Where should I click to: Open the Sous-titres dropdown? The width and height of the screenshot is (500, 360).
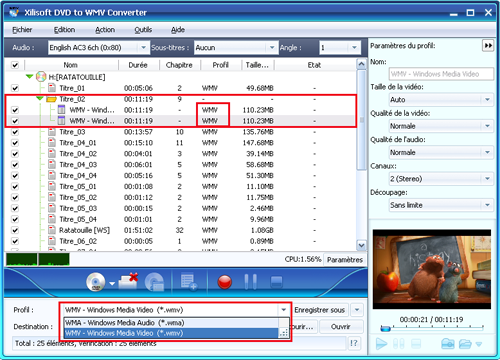[236, 48]
